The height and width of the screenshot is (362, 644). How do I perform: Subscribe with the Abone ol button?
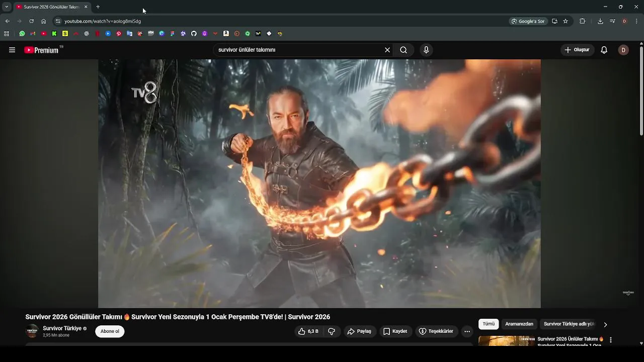point(110,331)
